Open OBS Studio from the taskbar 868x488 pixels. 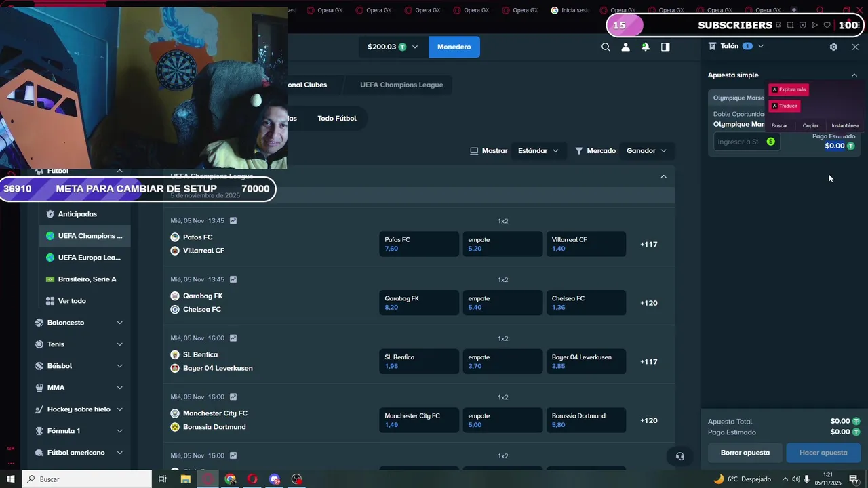coord(296,479)
